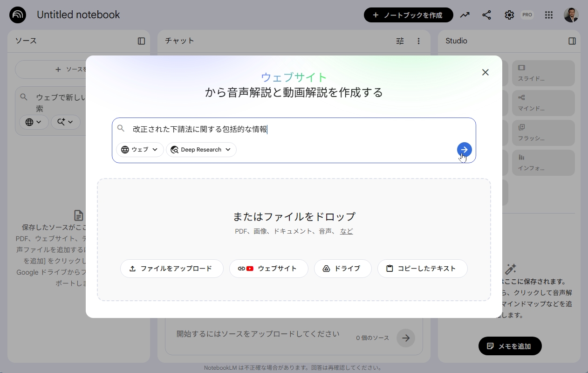Click the ウェブサイト source button
Viewport: 588px width, 373px height.
[x=269, y=269]
